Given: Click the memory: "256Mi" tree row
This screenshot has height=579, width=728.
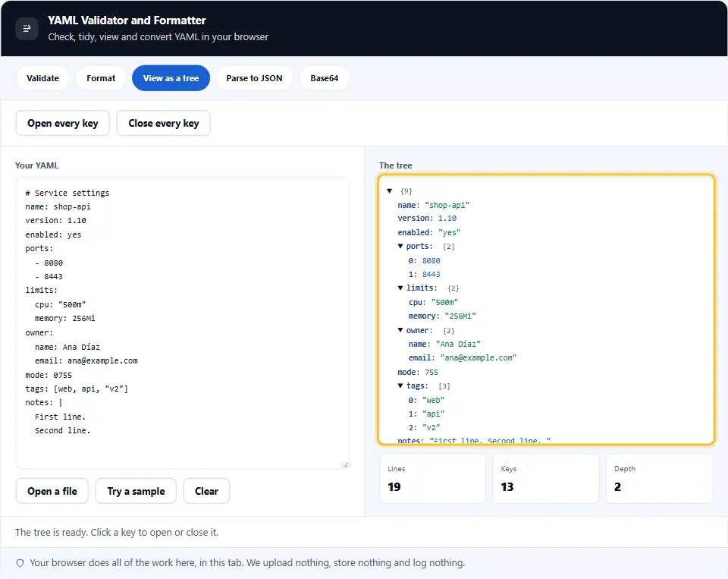Looking at the screenshot, I should 442,316.
